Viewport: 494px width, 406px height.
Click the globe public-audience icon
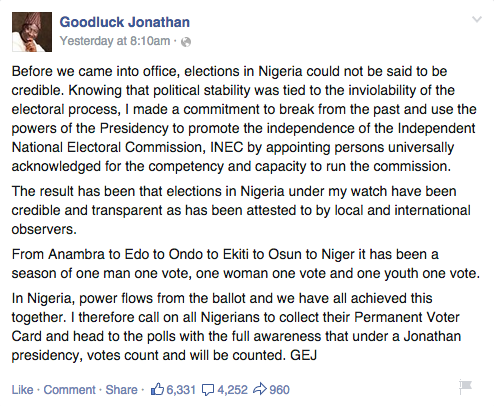(x=186, y=42)
